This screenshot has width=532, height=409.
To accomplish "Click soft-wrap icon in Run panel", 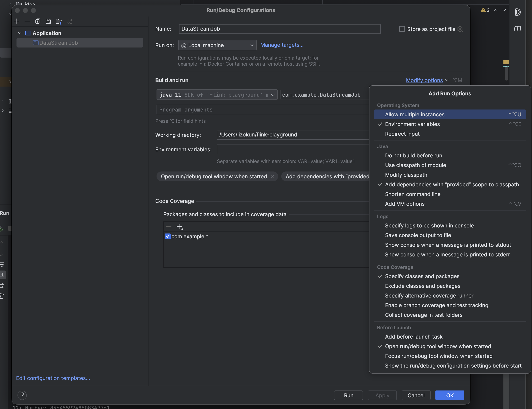I will tap(2, 264).
